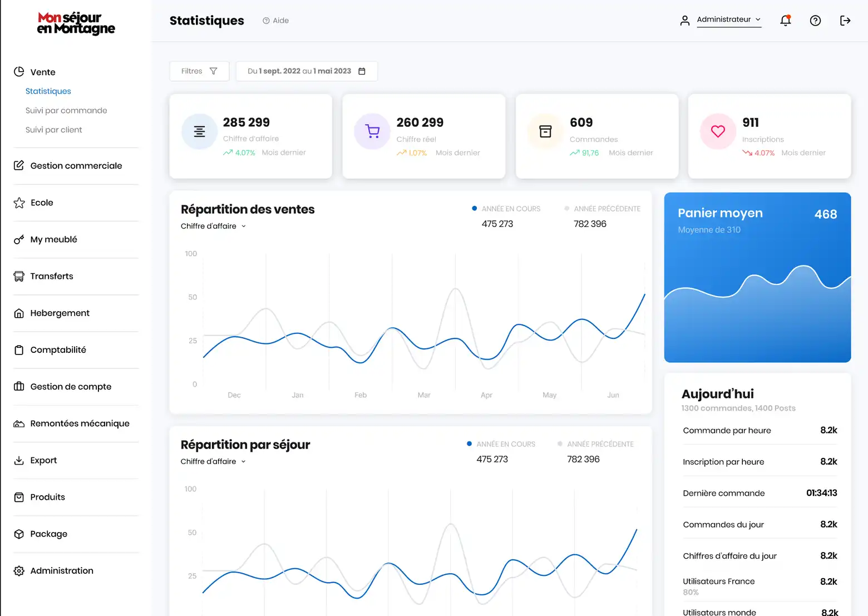Click the Filtres button
Screen dimensions: 868x616
click(199, 71)
